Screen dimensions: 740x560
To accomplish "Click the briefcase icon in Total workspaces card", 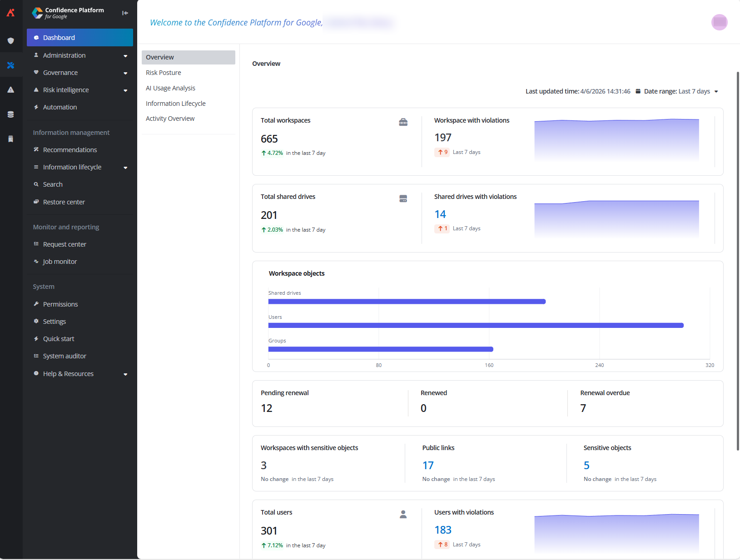I will 403,122.
